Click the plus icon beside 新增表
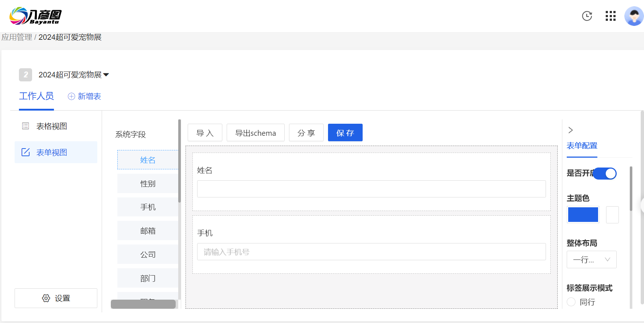The image size is (644, 323). (71, 96)
